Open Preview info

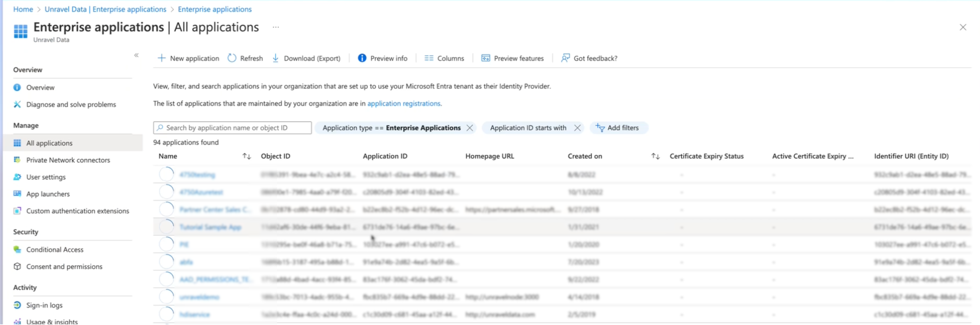(x=382, y=58)
